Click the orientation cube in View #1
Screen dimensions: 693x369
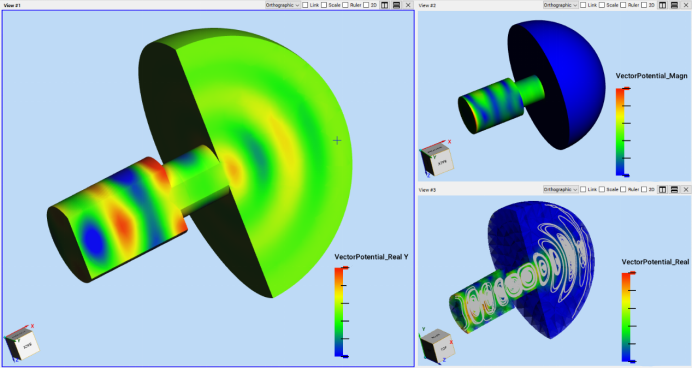[22, 343]
